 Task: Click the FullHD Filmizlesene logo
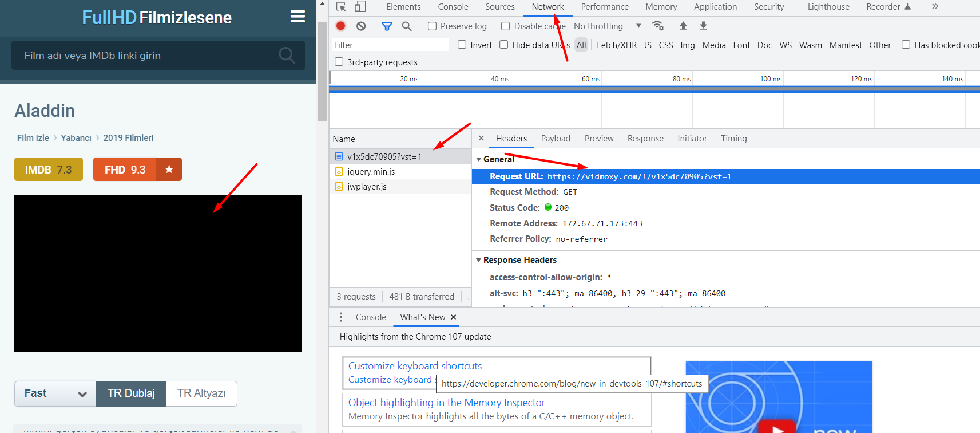pyautogui.click(x=157, y=17)
